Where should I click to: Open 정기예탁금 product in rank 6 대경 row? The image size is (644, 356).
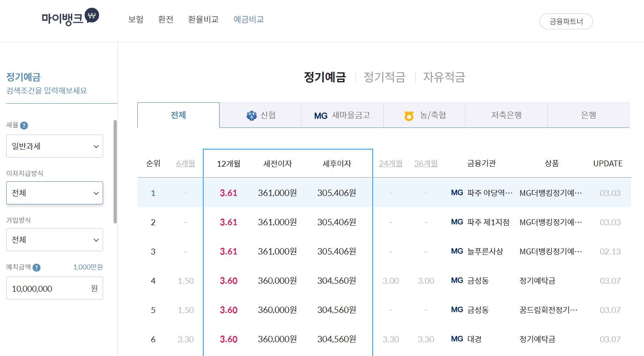coord(537,339)
